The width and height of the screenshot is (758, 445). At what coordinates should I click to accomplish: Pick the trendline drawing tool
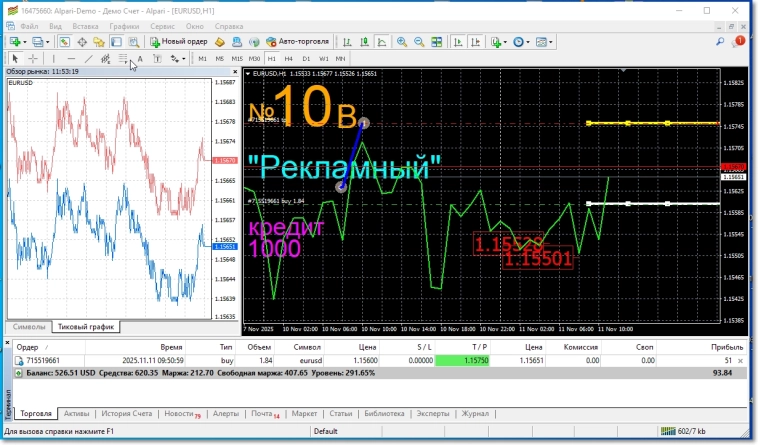pos(88,59)
